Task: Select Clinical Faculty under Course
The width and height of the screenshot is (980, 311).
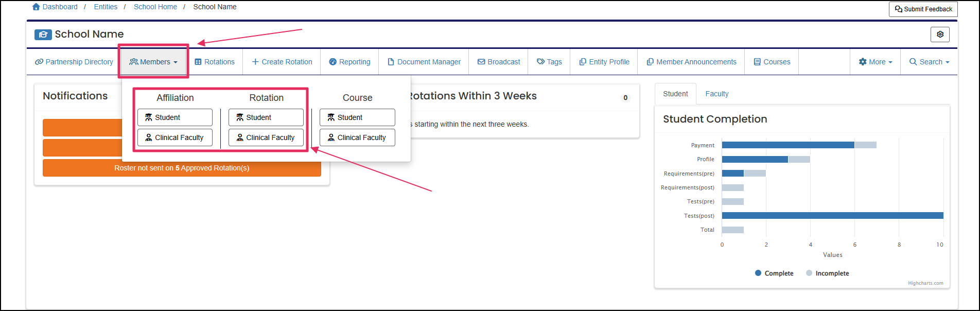Action: (357, 137)
